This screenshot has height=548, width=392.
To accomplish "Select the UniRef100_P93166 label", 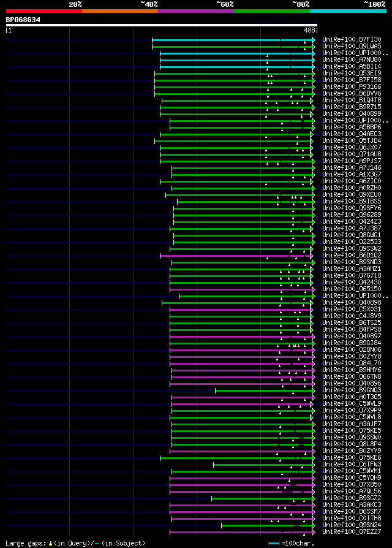I will coord(352,86).
